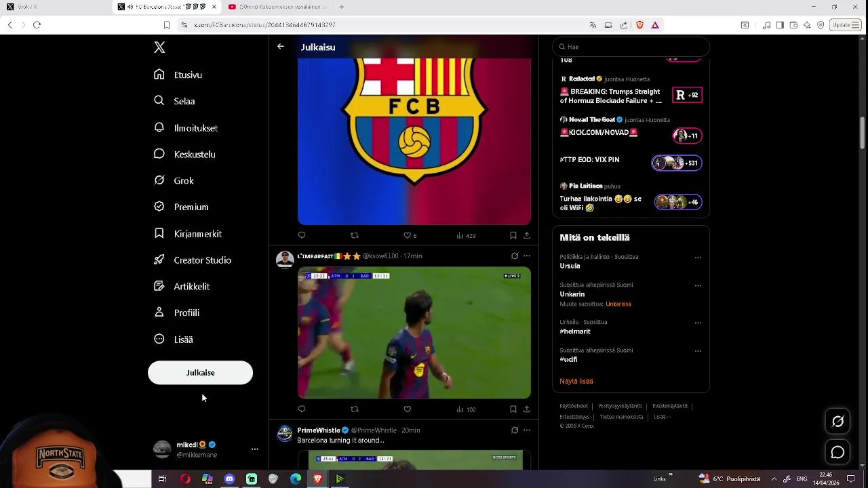Reply to the L'IMPARFAIT post
Image resolution: width=868 pixels, height=488 pixels.
coord(302,409)
